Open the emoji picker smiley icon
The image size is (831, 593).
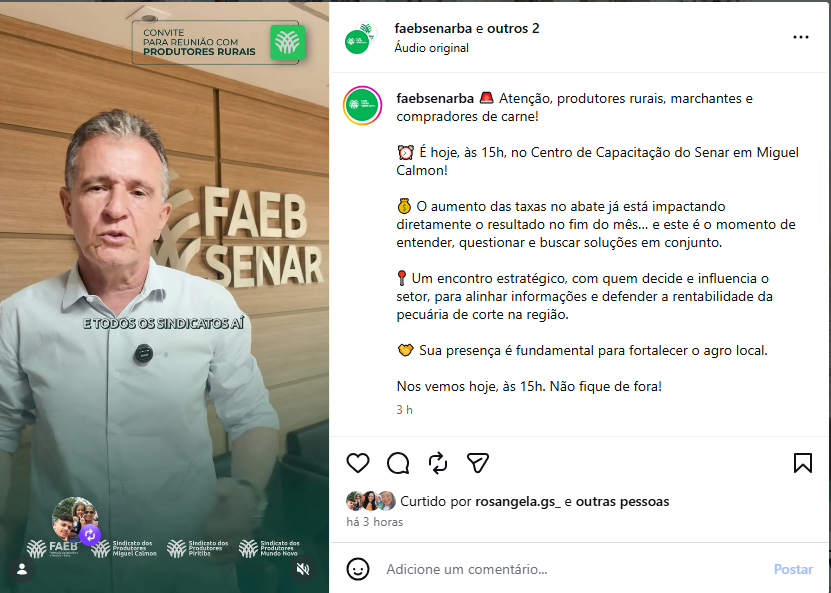358,569
